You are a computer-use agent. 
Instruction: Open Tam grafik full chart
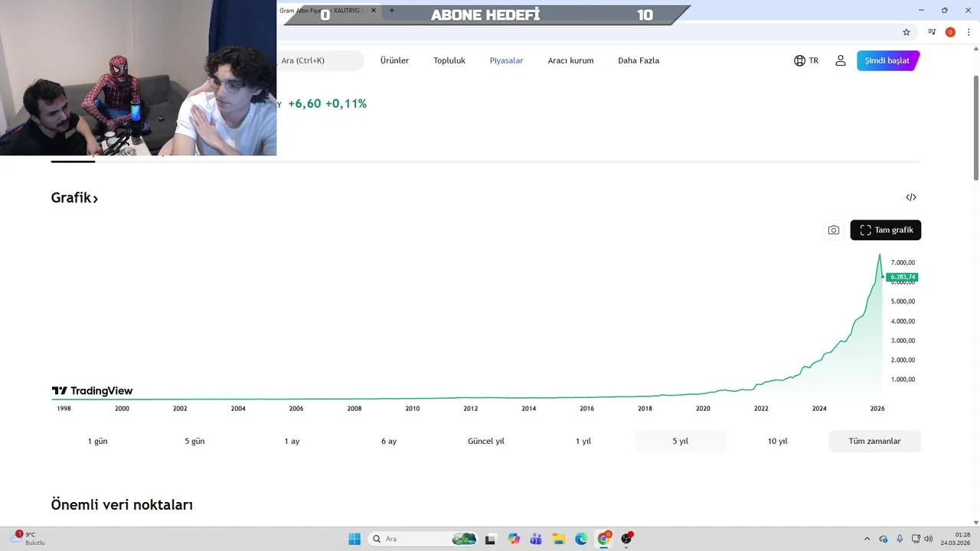[x=886, y=230]
